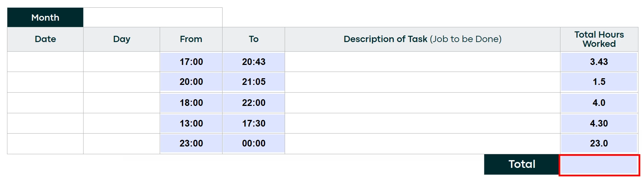644x183 pixels.
Task: Click the Total hours field
Action: point(599,165)
